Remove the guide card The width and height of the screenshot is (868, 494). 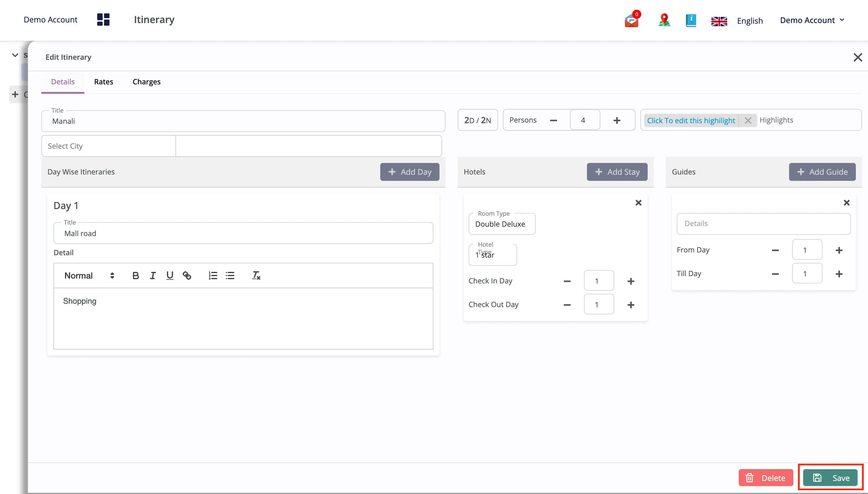point(846,203)
